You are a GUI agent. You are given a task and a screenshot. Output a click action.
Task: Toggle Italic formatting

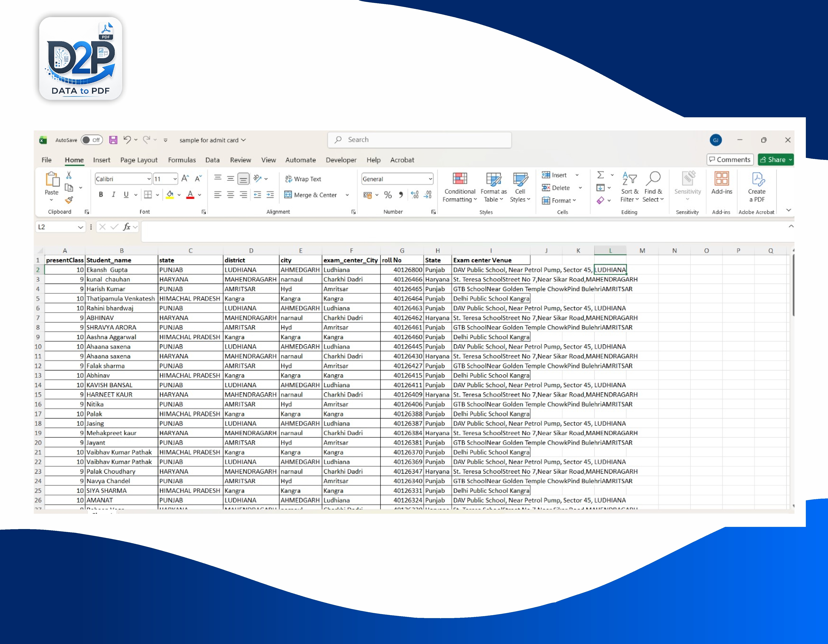pyautogui.click(x=113, y=194)
